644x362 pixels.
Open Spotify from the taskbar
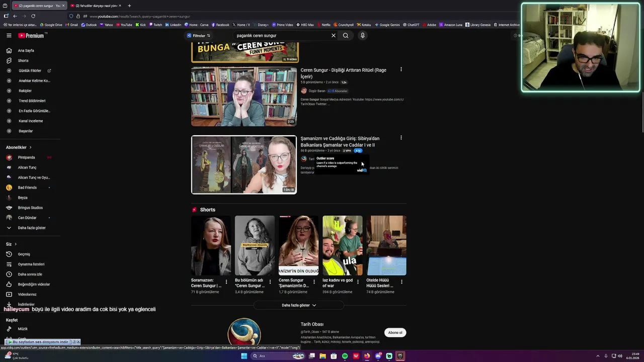tap(345, 356)
